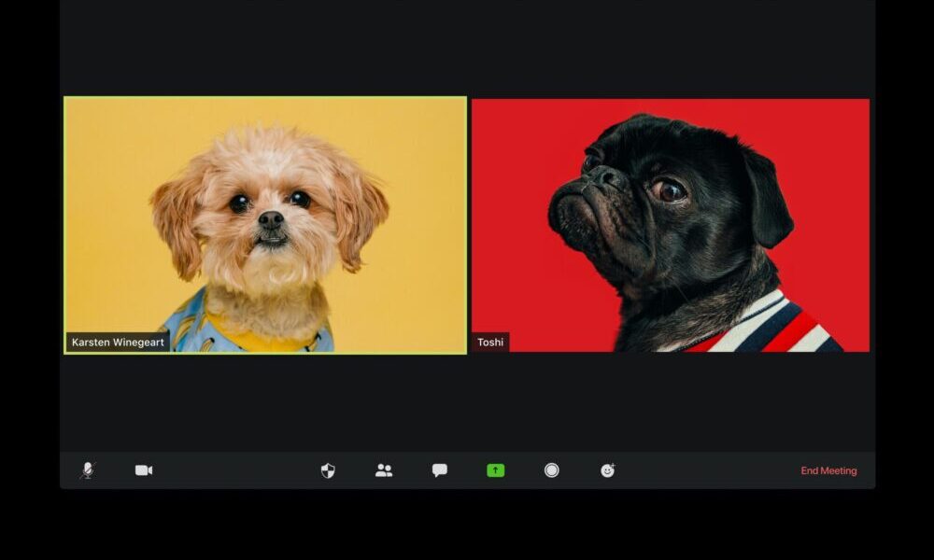Open the Reactions emoji menu
The height and width of the screenshot is (560, 934).
(608, 470)
